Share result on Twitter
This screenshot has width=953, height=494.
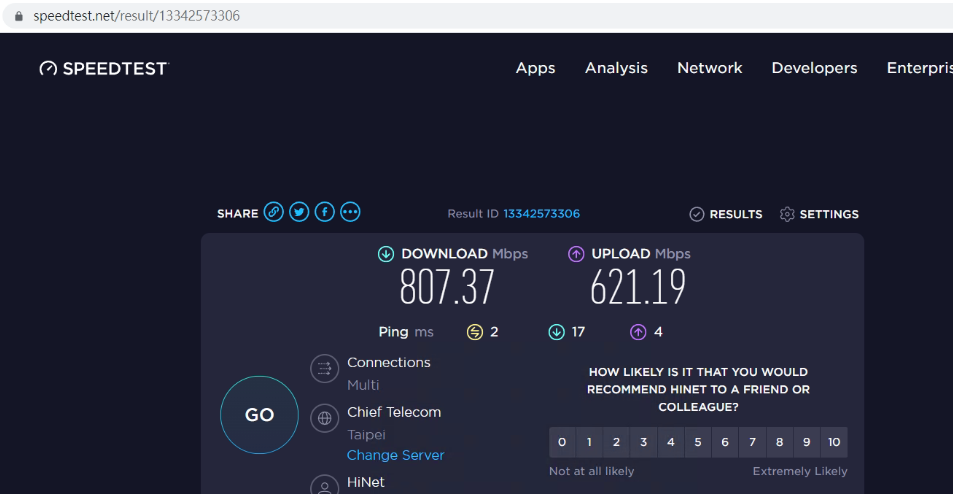coord(299,212)
